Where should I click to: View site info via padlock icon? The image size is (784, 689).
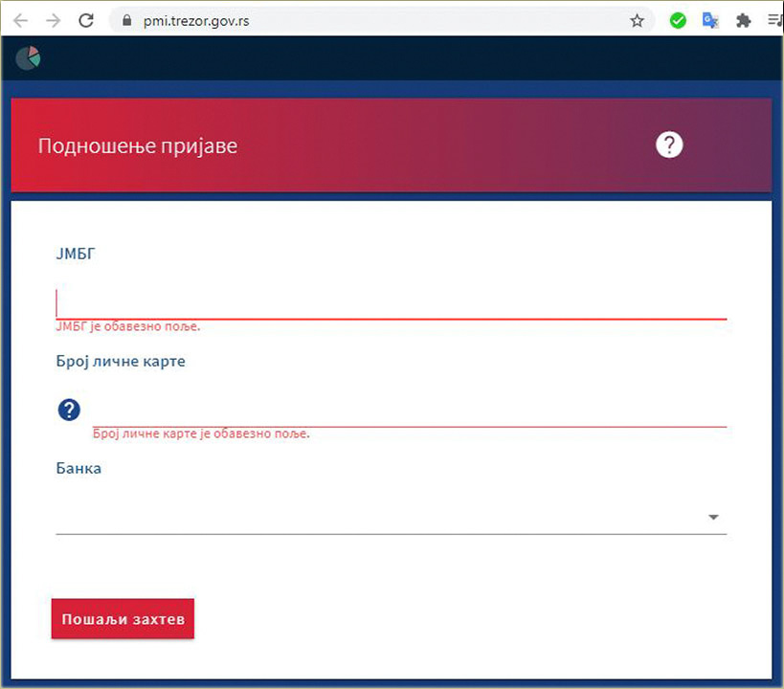click(x=127, y=20)
